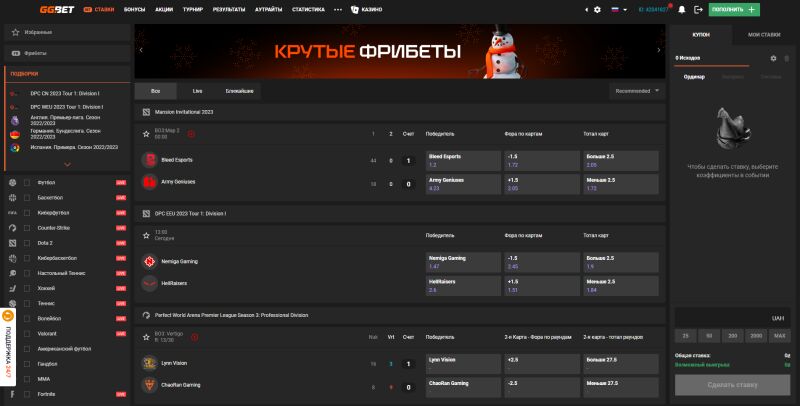Open notifications bell icon
This screenshot has height=406, width=800.
pyautogui.click(x=682, y=10)
